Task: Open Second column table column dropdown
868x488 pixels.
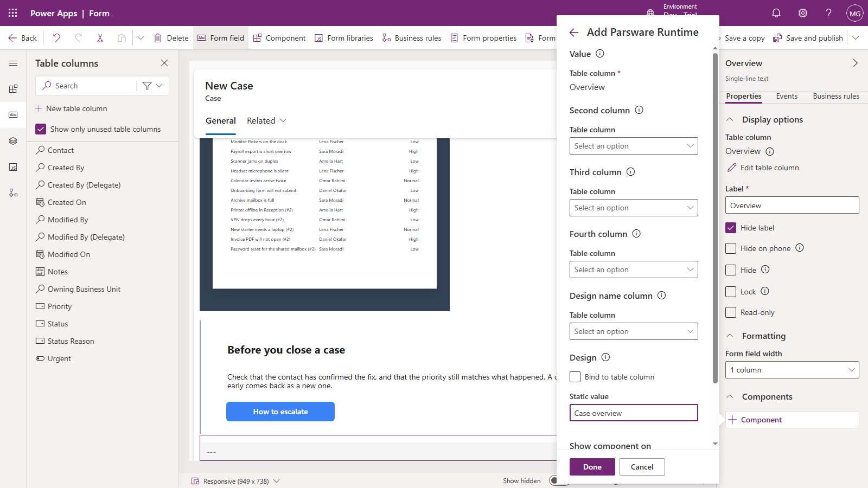Action: pos(634,146)
